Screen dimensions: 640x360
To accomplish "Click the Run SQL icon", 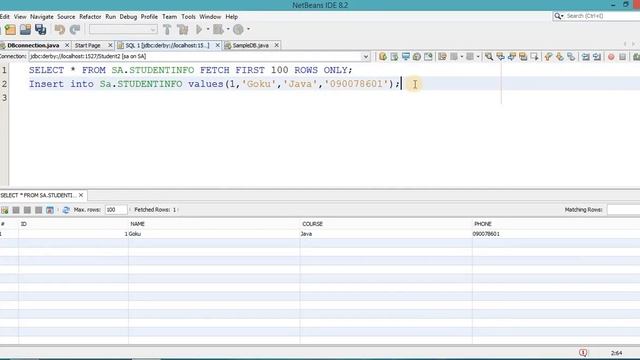I will (382, 57).
